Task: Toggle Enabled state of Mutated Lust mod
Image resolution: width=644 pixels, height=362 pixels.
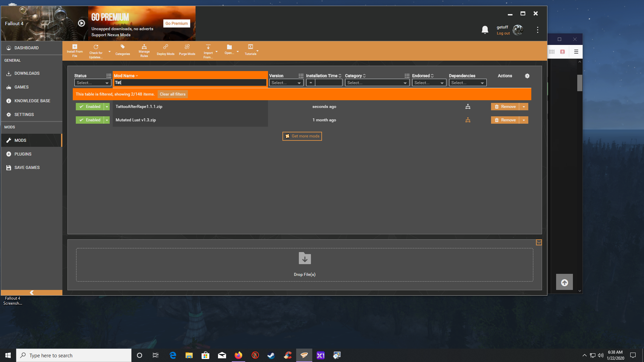Action: [x=90, y=120]
